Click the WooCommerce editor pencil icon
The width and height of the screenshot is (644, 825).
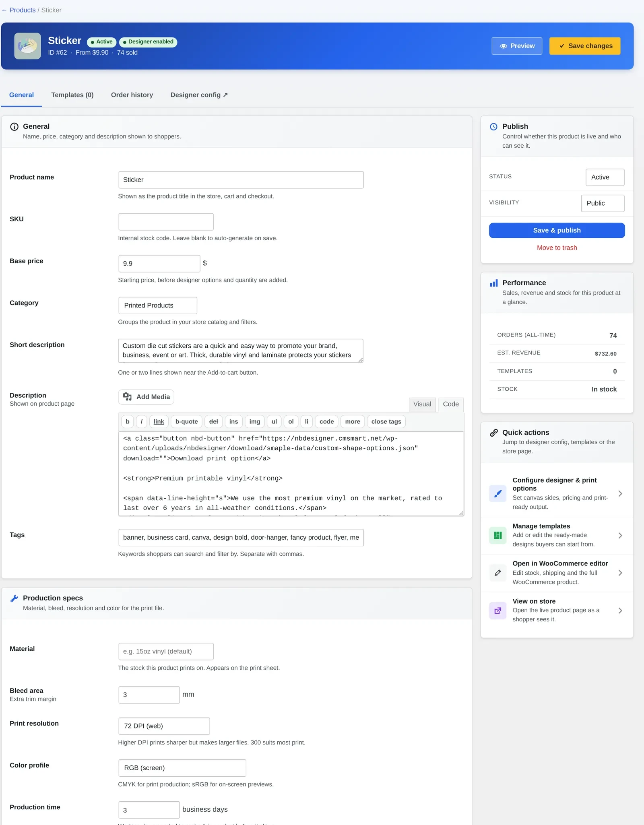pyautogui.click(x=498, y=573)
